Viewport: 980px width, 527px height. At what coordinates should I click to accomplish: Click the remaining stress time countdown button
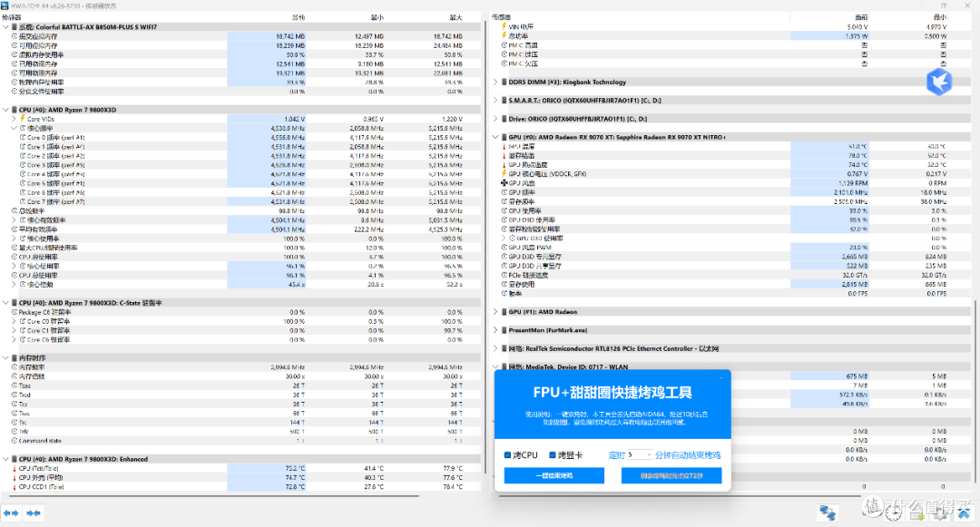coord(671,476)
